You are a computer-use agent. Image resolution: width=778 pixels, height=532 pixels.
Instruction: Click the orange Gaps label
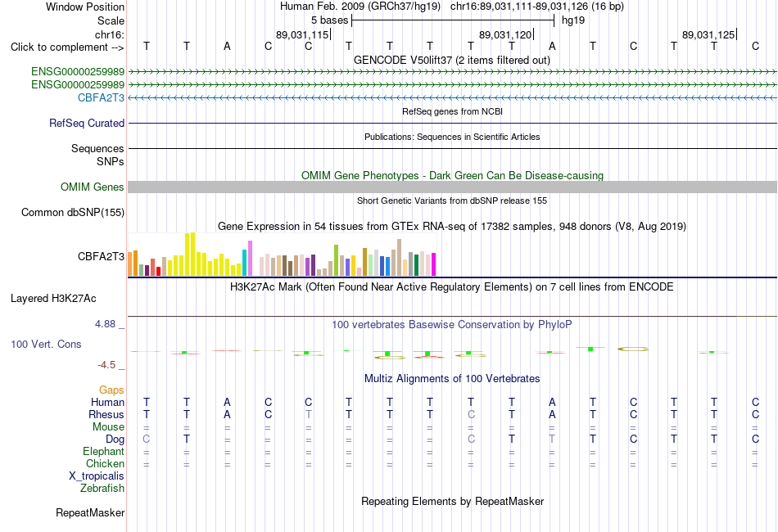click(x=111, y=390)
